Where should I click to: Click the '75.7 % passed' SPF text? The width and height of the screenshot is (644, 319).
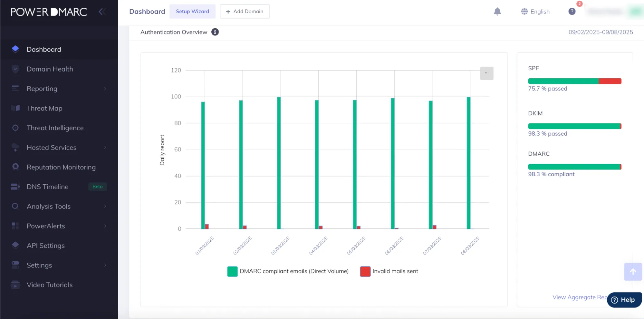pos(548,89)
